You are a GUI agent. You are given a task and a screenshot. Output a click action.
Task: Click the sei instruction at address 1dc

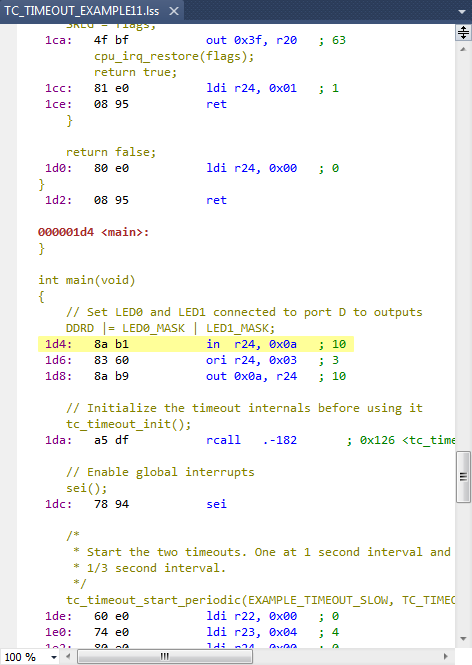[216, 504]
